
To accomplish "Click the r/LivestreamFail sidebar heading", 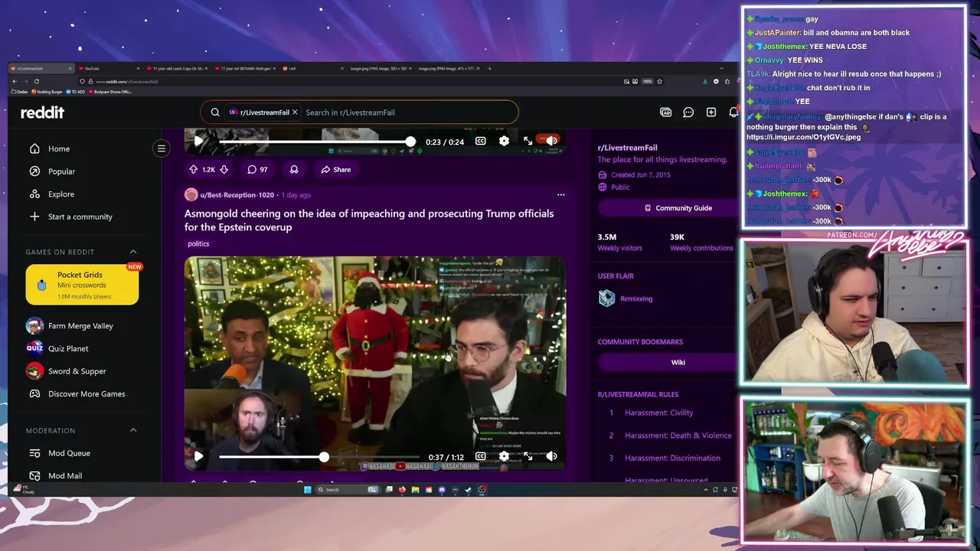I will click(627, 148).
